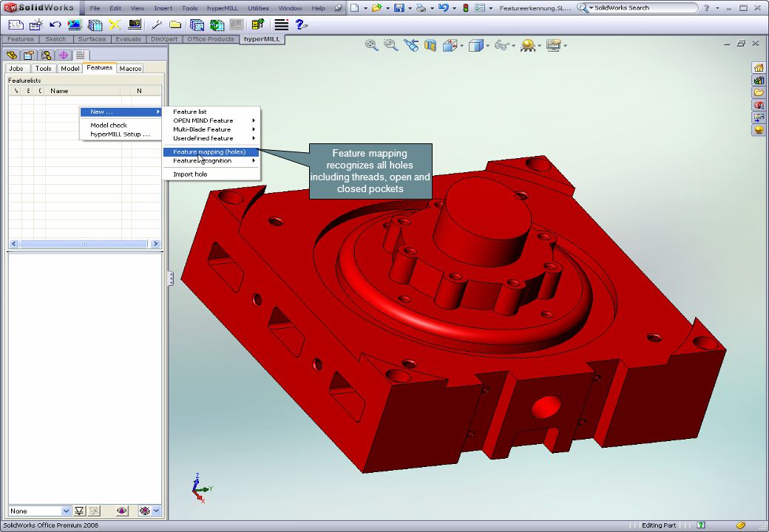Click the yellow crossed-tools hyperMILL icon

tap(115, 24)
